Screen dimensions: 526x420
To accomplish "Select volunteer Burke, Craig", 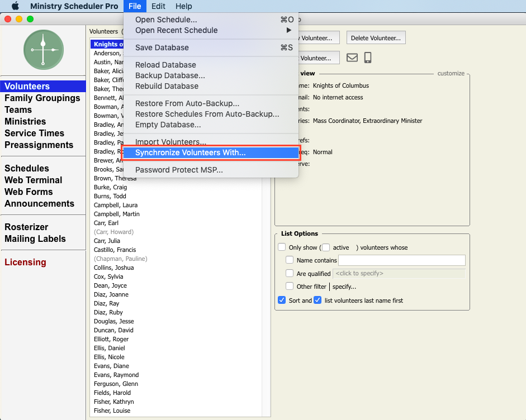I will pyautogui.click(x=110, y=187).
